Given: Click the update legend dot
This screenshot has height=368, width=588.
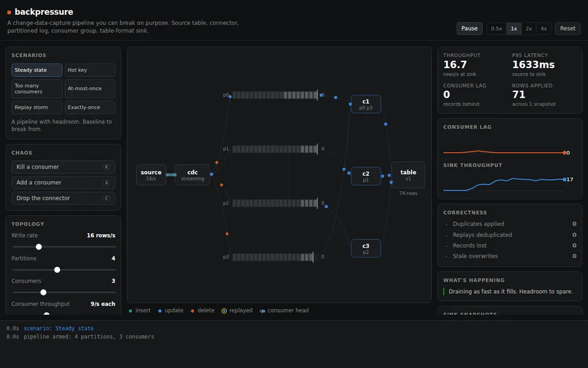Looking at the screenshot, I should point(160,311).
